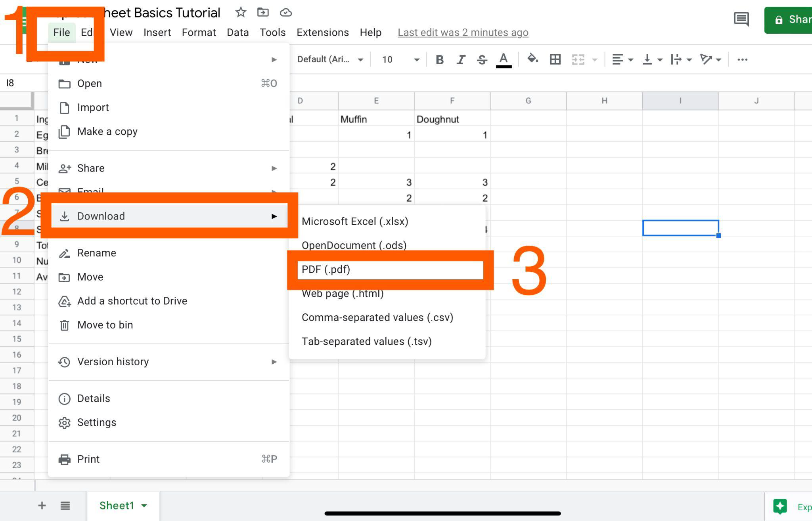Screen dimensions: 812x521
Task: Toggle Strikethrough formatting button
Action: (x=482, y=60)
